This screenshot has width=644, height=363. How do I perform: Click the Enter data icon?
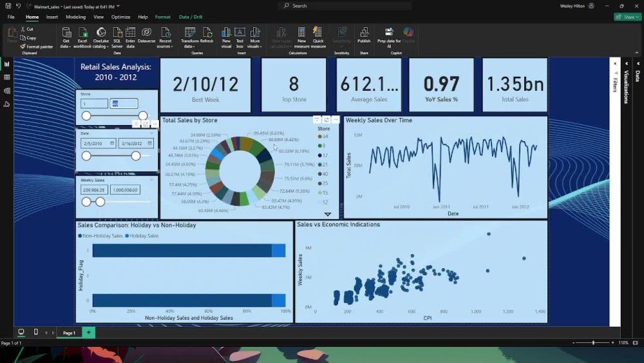(130, 37)
